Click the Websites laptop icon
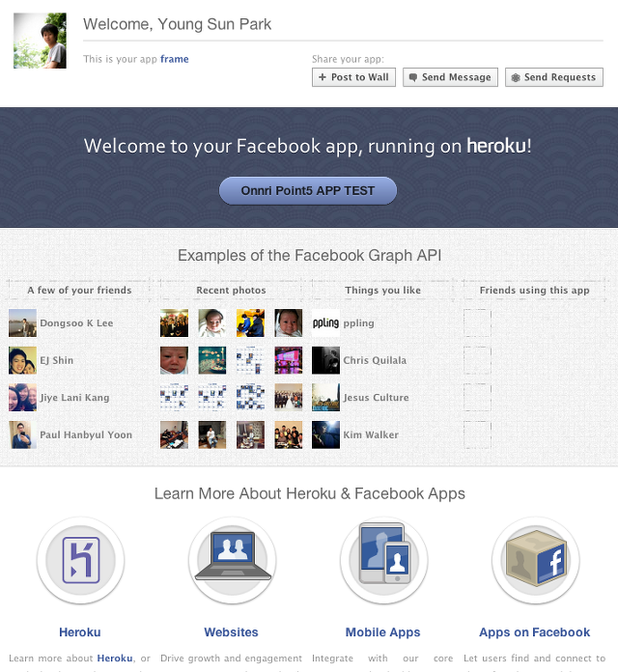618x672 pixels. coord(233,561)
